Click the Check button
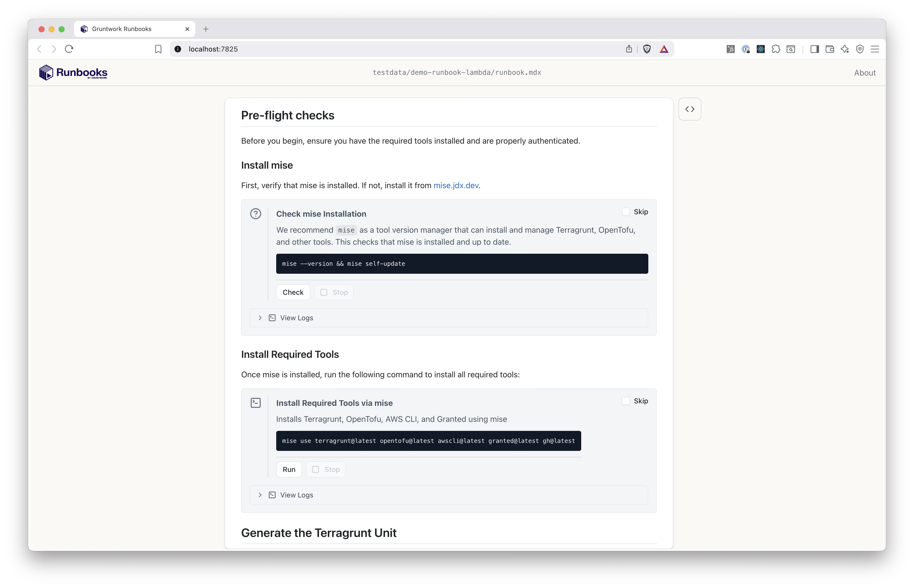The width and height of the screenshot is (914, 588). [293, 292]
